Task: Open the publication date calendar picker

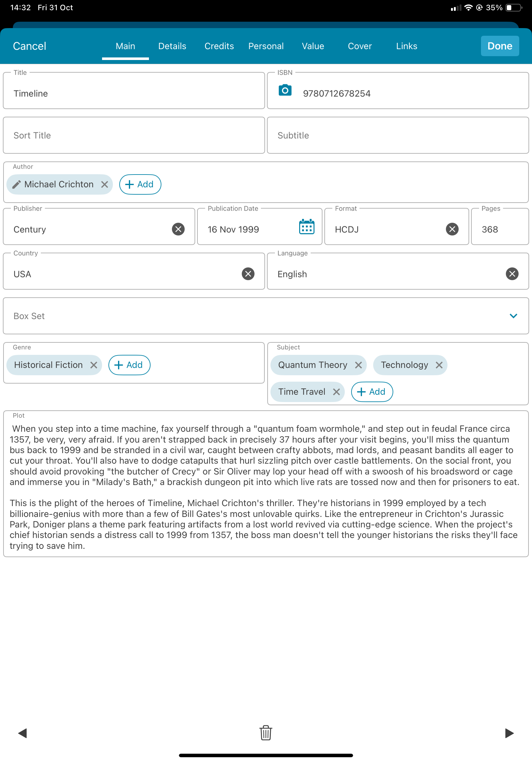Action: 307,227
